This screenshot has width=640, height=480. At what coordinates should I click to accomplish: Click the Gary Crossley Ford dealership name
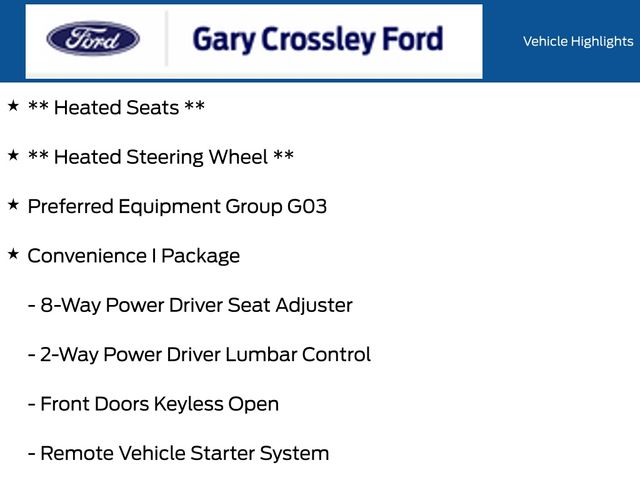(317, 40)
